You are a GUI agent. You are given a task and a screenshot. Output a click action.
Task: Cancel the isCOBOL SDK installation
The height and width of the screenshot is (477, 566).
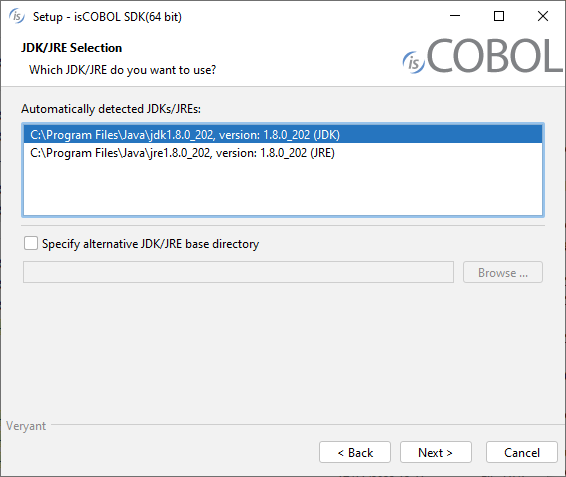click(x=522, y=452)
